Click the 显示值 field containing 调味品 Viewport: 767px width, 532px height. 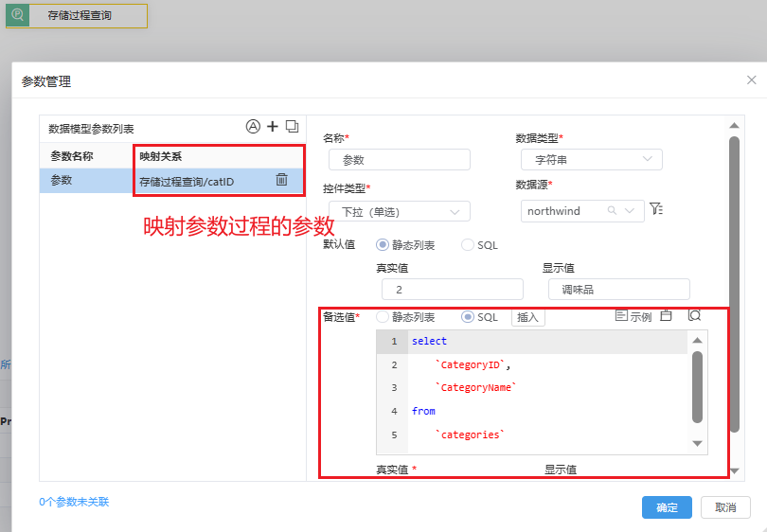618,289
